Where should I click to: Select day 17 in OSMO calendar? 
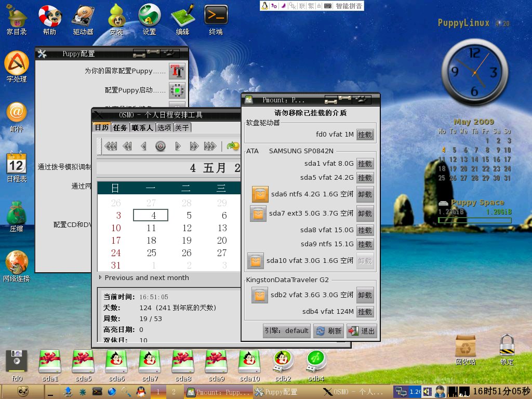116,240
